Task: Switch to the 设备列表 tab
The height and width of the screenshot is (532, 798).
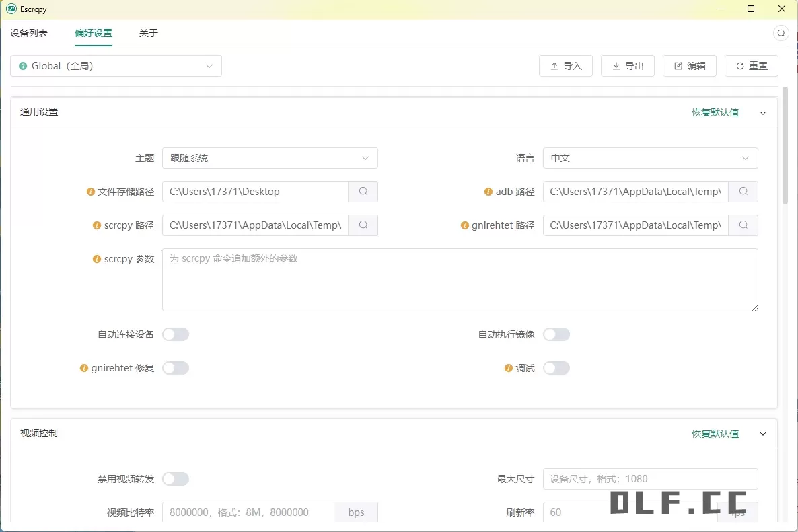Action: pyautogui.click(x=28, y=32)
